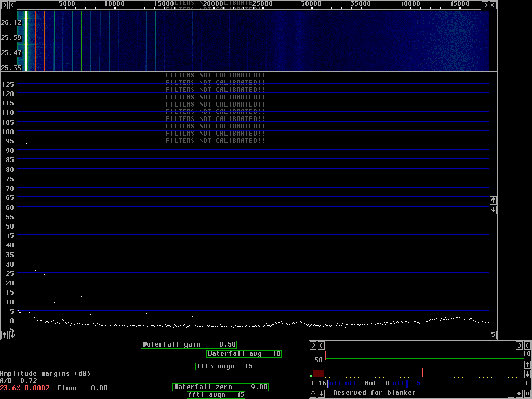Viewport: 532px width, 399px height.
Task: Toggle 'off' box right of Rat 8
Action: (x=399, y=384)
